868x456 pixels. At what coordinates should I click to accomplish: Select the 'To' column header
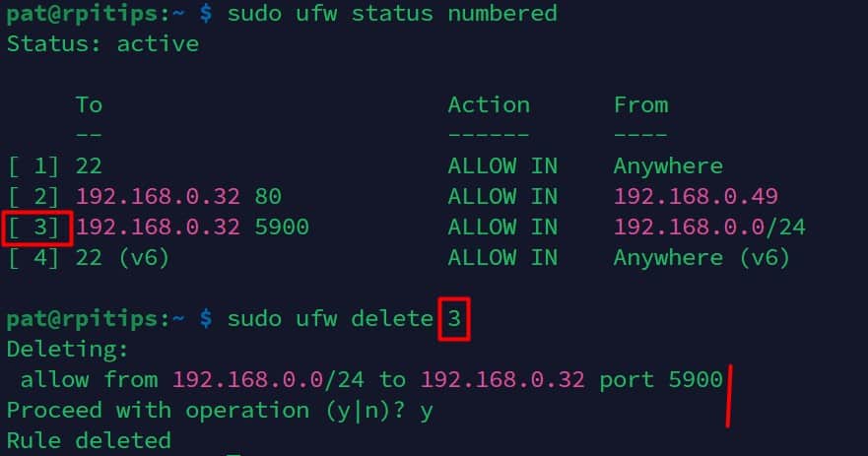[89, 104]
